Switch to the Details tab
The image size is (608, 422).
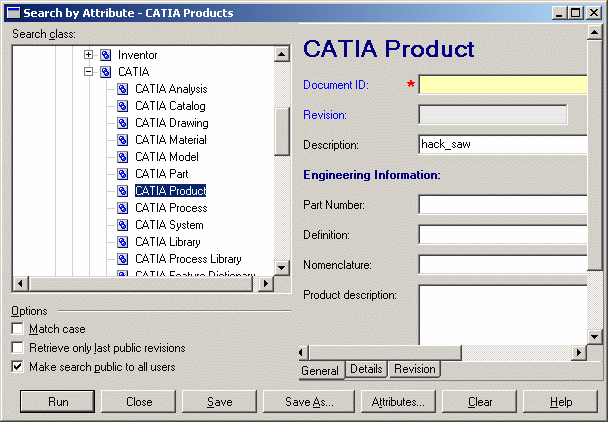(x=366, y=369)
